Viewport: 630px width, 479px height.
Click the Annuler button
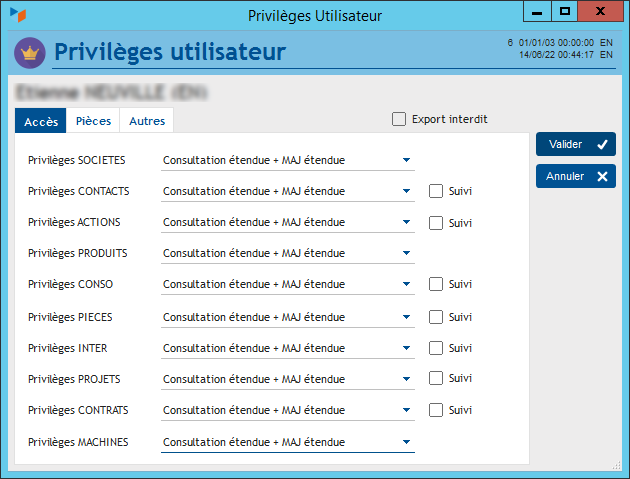point(575,177)
